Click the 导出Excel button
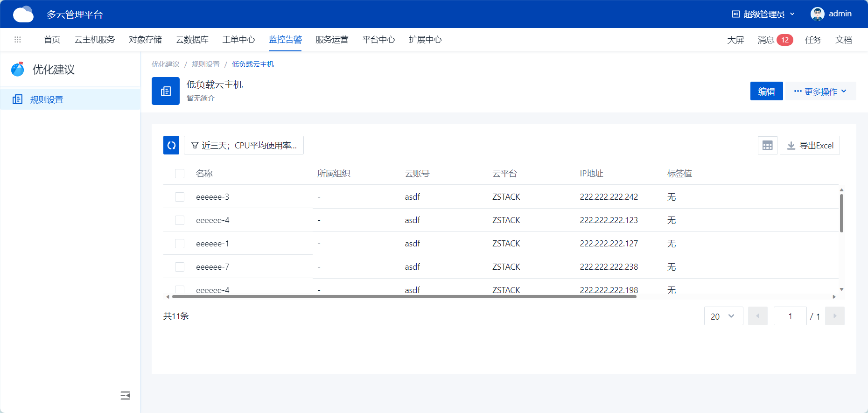Image resolution: width=868 pixels, height=413 pixels. coord(810,146)
